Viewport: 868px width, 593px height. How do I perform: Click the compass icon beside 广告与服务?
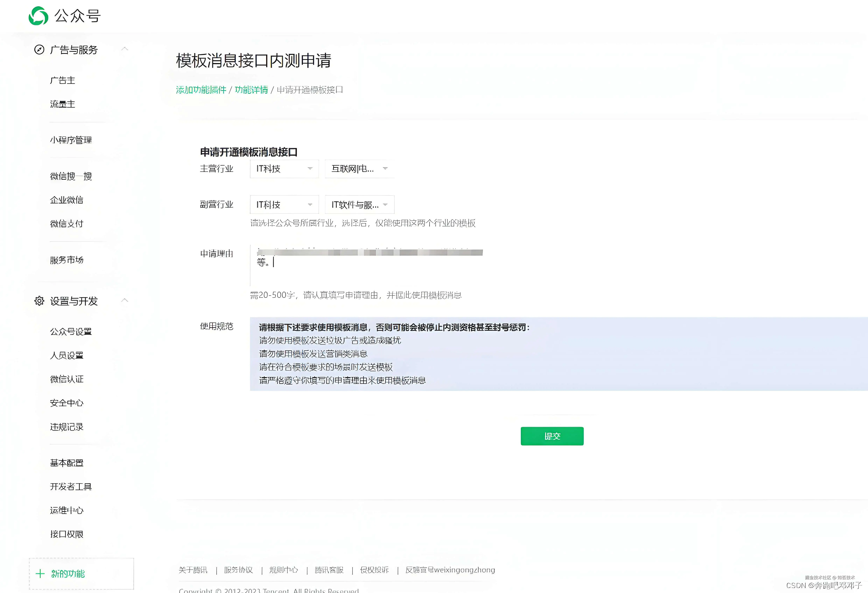[x=39, y=50]
